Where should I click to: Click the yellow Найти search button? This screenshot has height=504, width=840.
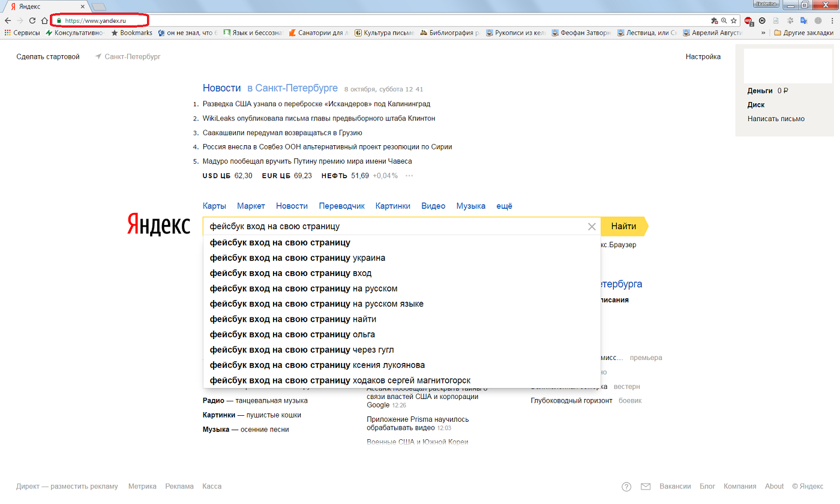pos(624,227)
